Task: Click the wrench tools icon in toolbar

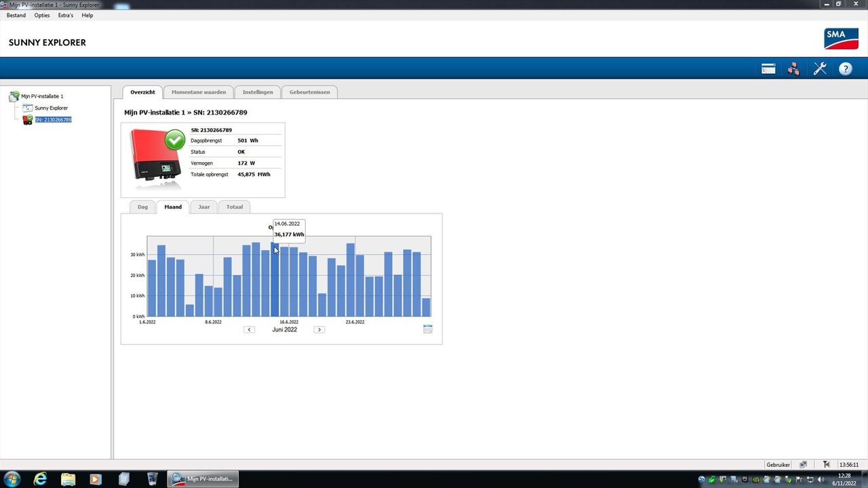Action: point(820,68)
